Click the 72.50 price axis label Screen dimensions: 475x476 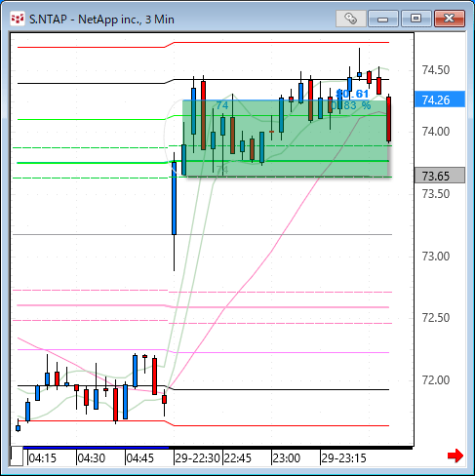pos(436,318)
